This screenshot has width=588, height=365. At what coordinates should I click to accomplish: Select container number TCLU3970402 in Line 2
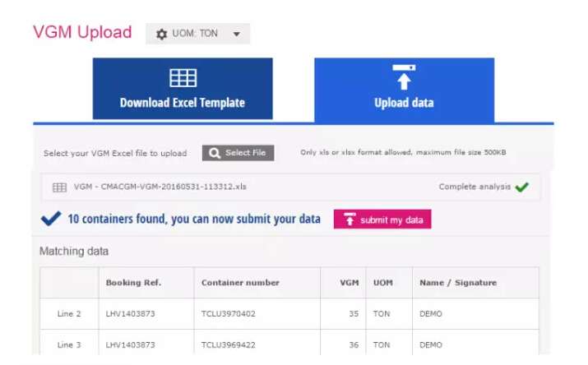(229, 314)
